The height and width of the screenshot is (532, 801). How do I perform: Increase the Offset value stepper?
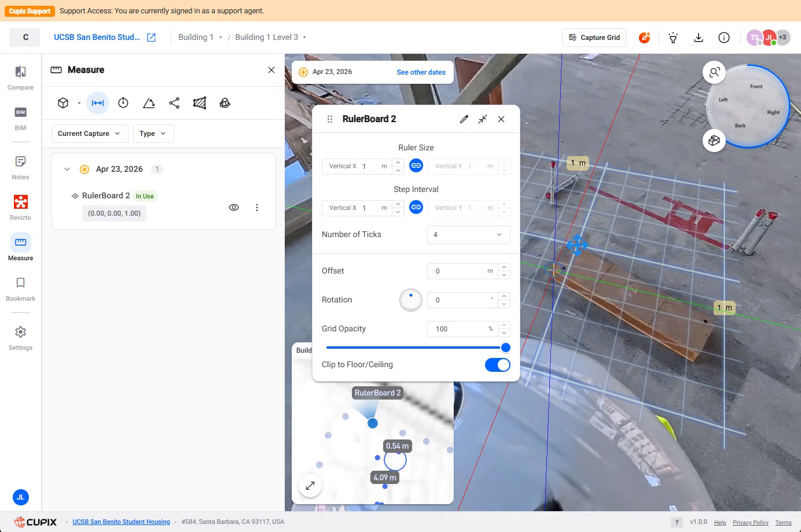click(x=504, y=267)
